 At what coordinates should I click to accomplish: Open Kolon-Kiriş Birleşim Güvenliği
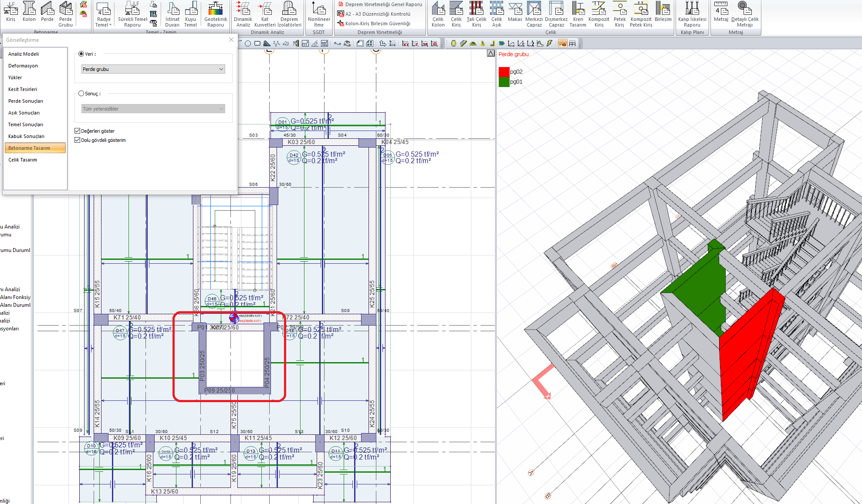(x=374, y=24)
